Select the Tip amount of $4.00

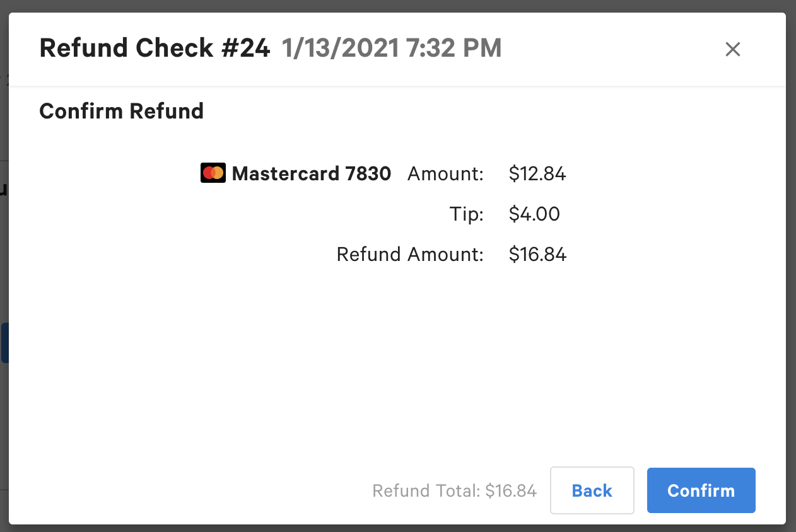[534, 214]
